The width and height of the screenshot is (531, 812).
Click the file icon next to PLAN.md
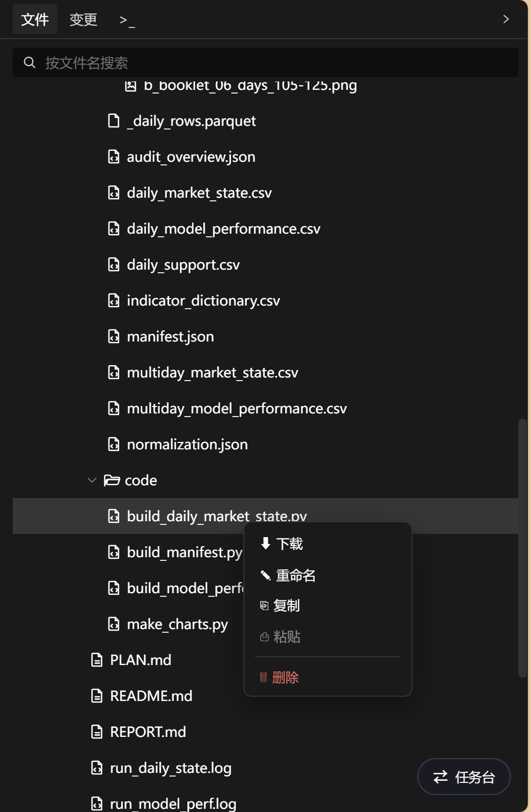pos(97,660)
